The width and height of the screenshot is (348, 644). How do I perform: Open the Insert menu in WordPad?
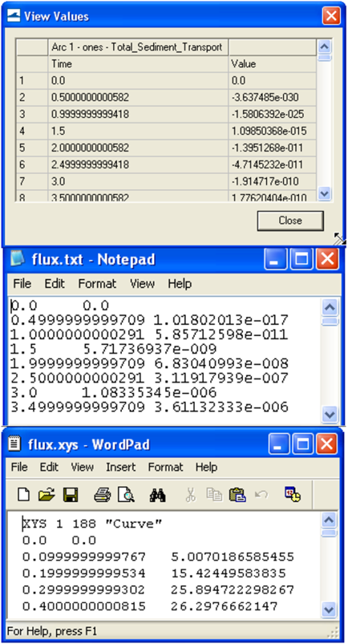click(120, 467)
